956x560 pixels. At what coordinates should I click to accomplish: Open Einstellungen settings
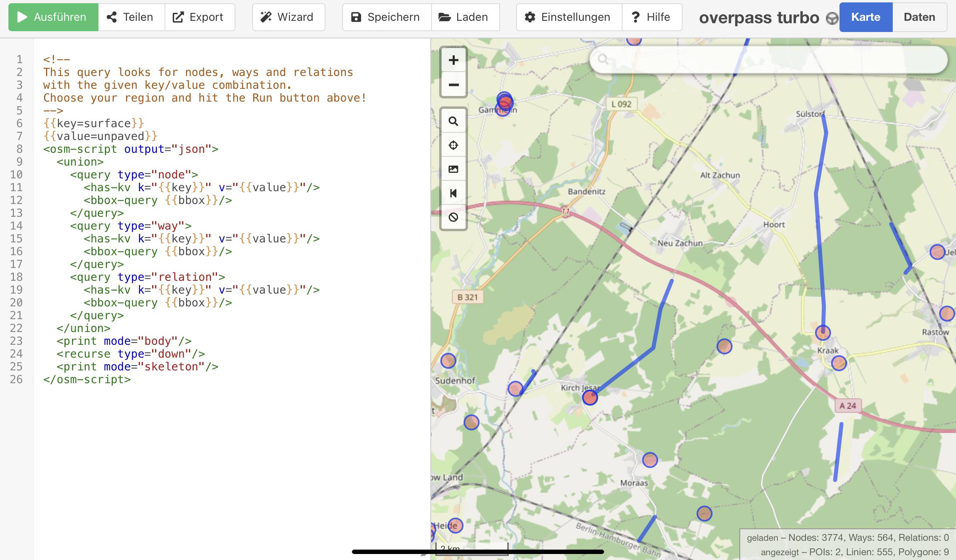coord(568,17)
